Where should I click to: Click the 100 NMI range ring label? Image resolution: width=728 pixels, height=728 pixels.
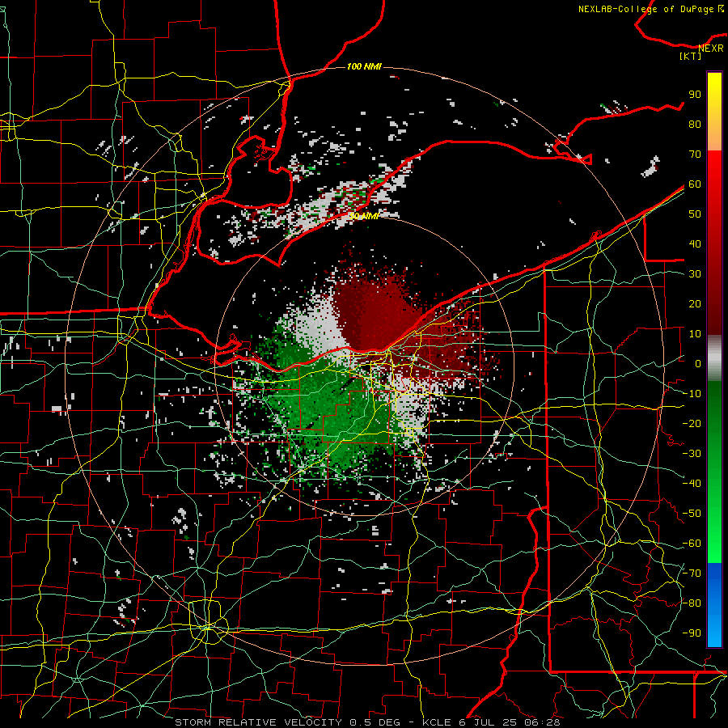click(x=364, y=66)
